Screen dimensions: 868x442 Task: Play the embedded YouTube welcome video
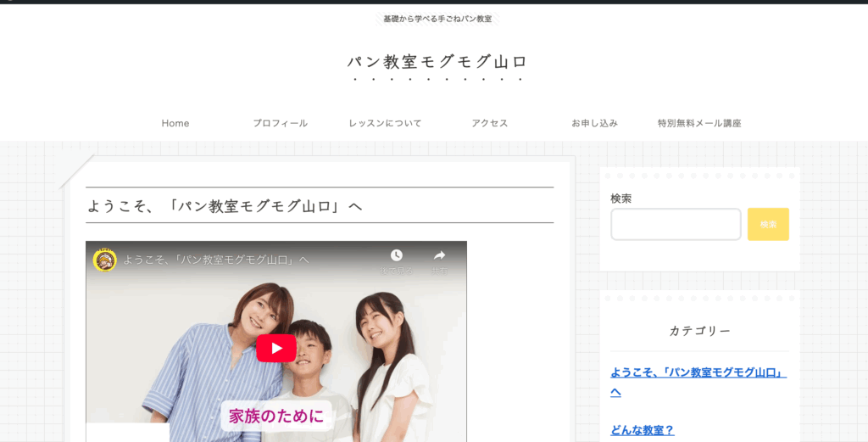(x=275, y=348)
